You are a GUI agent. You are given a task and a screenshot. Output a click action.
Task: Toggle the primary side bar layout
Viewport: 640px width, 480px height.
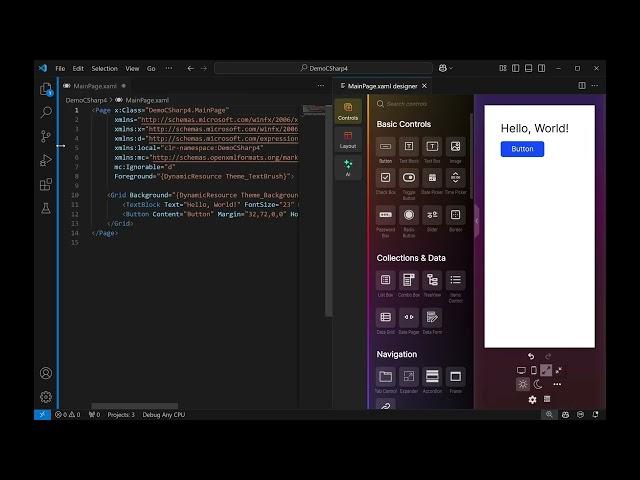(x=516, y=68)
